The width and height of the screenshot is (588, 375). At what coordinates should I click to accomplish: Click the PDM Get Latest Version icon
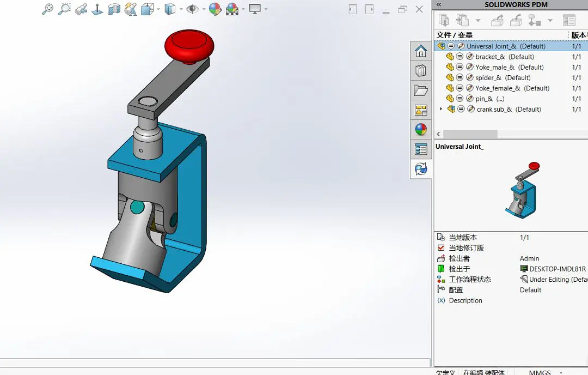444,20
